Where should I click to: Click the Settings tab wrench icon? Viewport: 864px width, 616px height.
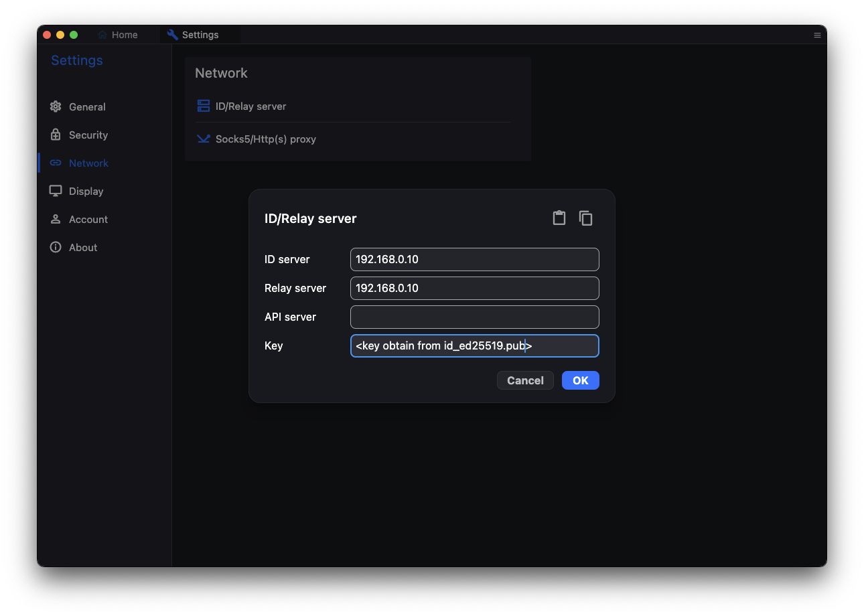[173, 34]
